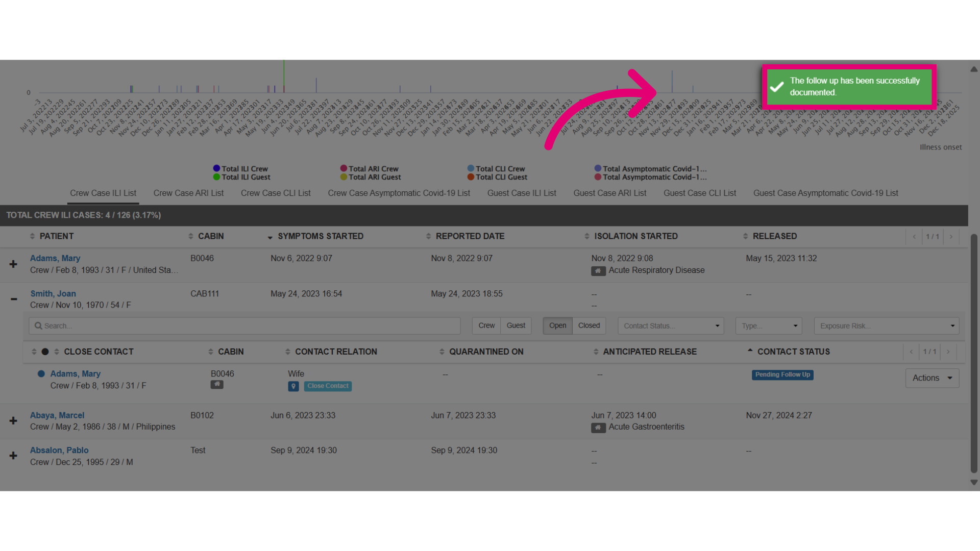Click the status dot column header
The width and height of the screenshot is (980, 551).
point(45,352)
